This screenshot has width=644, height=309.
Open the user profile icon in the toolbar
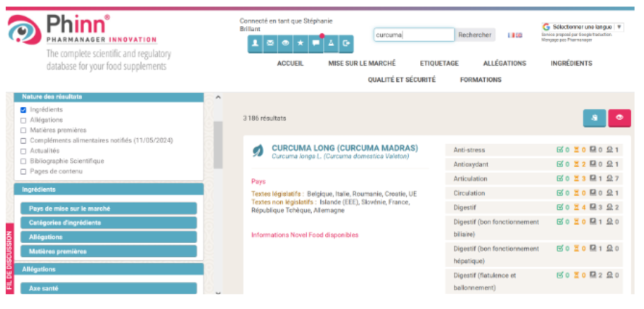coord(255,44)
